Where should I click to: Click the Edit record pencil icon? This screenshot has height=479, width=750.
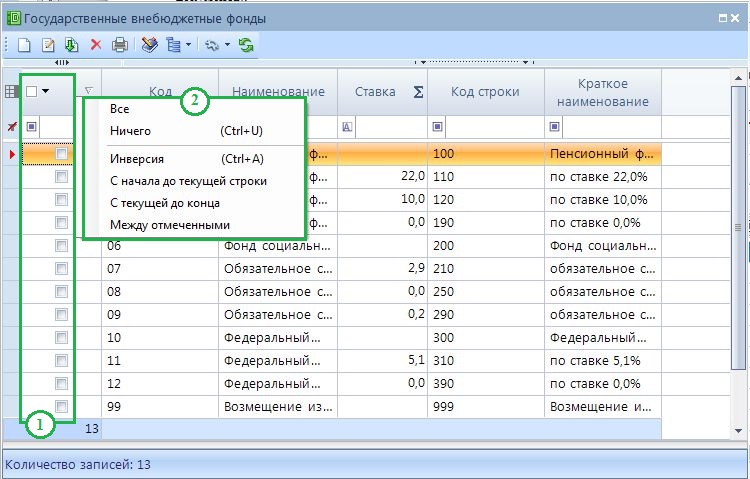48,45
